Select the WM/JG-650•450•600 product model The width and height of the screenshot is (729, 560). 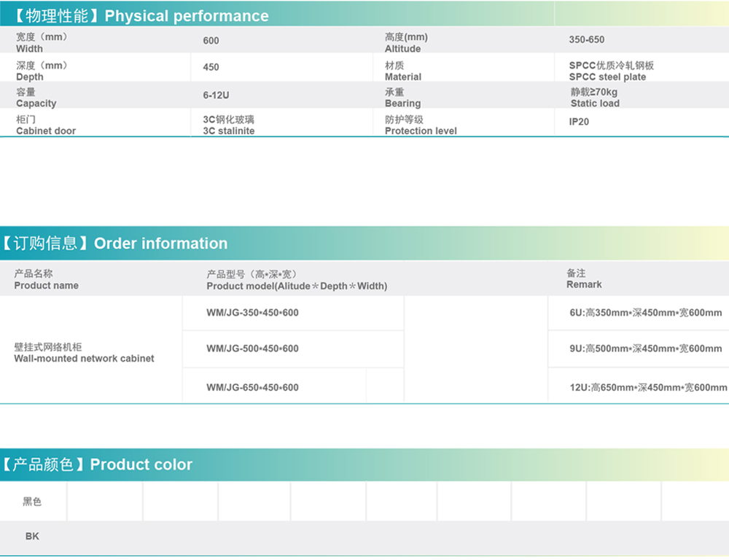pos(252,387)
